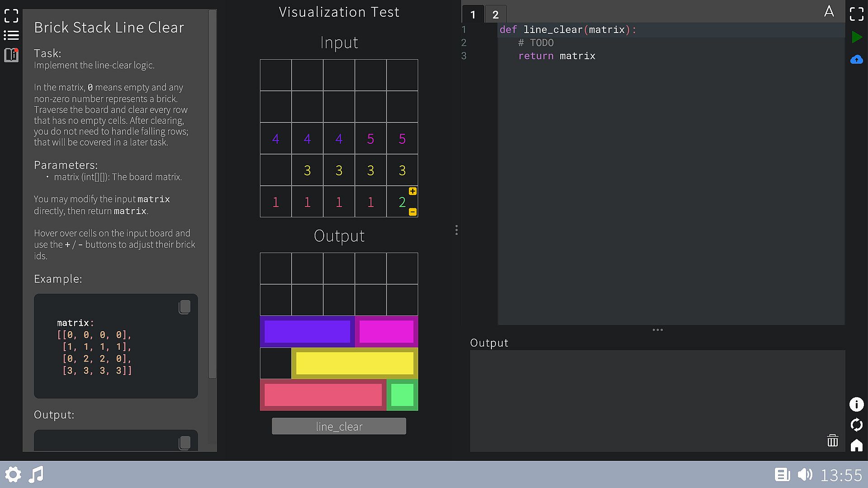Screen dimensions: 868x488
Task: Click the vertical panel divider handle
Action: (x=457, y=230)
